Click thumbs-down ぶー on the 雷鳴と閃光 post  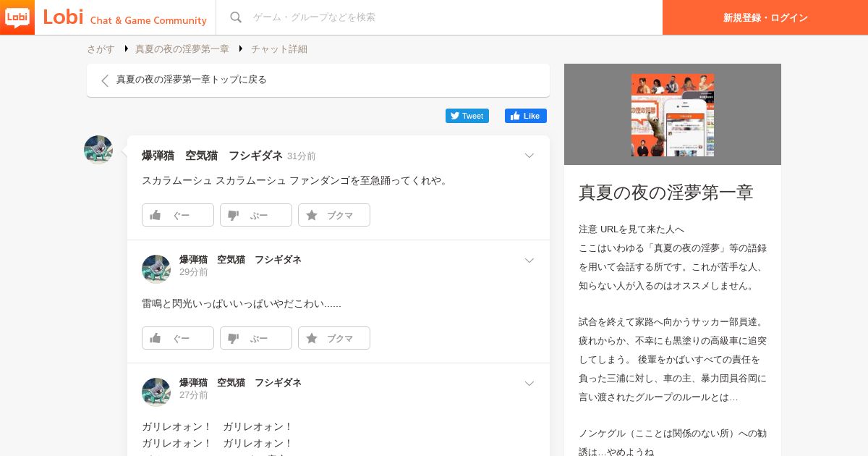click(256, 338)
